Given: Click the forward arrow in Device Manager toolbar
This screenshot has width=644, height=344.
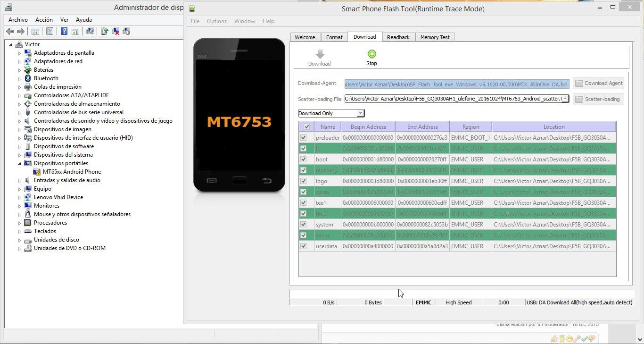Looking at the screenshot, I should (x=20, y=31).
